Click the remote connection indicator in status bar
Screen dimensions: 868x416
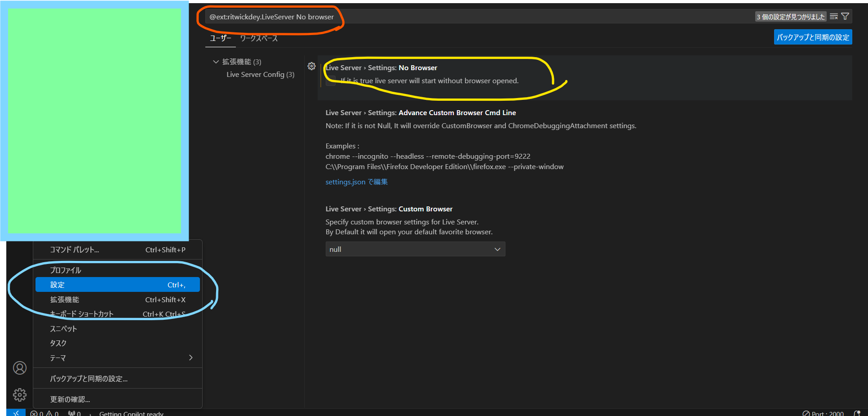coord(16,412)
